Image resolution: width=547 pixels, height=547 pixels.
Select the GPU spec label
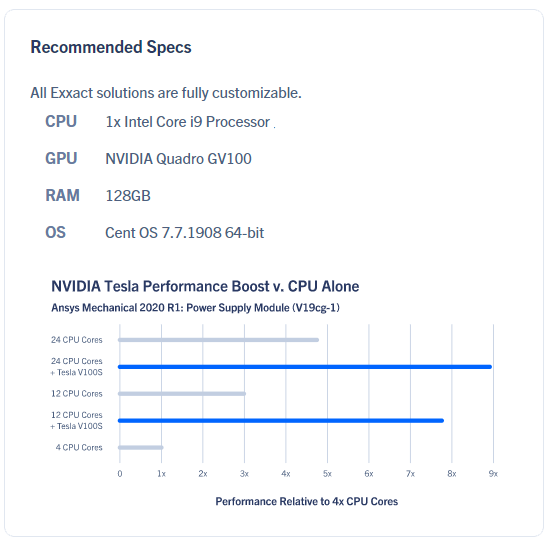tap(61, 158)
